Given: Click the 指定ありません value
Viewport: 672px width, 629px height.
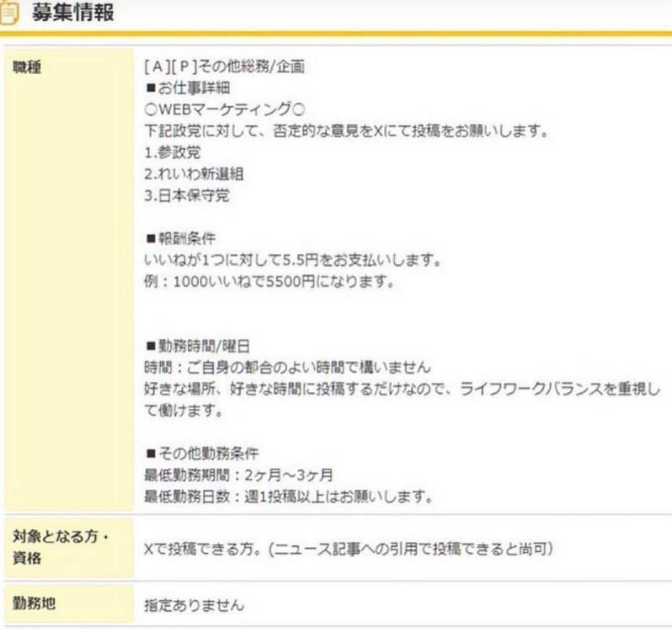Looking at the screenshot, I should coord(194,605).
